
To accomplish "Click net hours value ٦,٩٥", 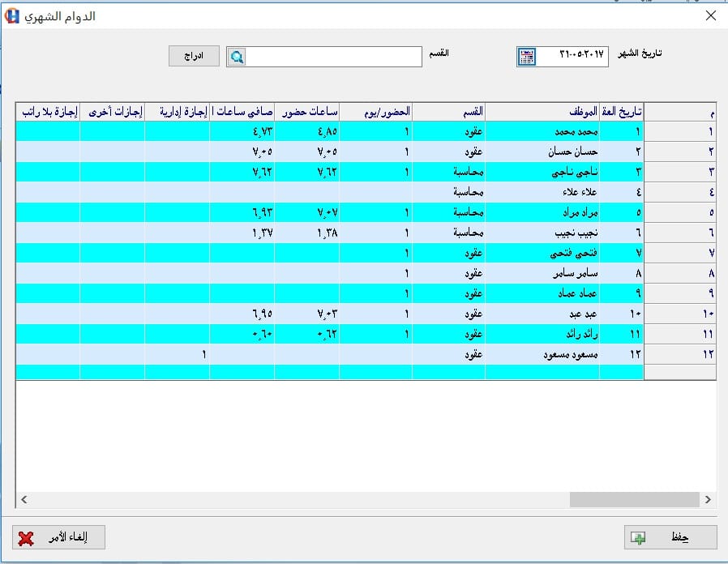I will click(x=242, y=314).
